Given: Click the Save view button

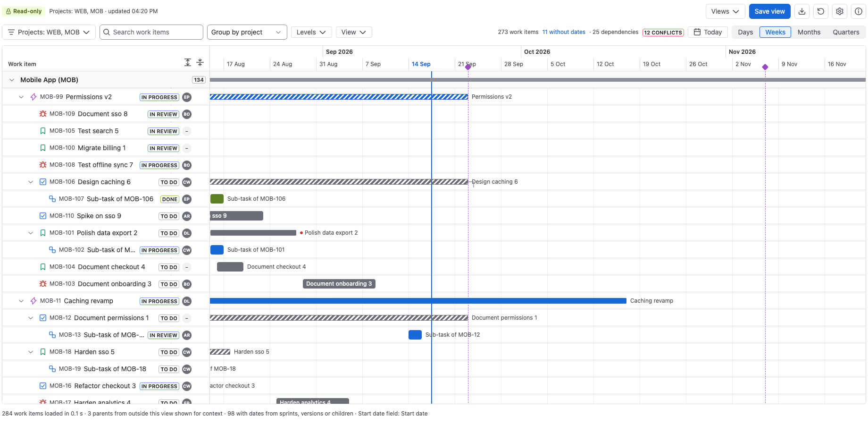Looking at the screenshot, I should [x=770, y=11].
